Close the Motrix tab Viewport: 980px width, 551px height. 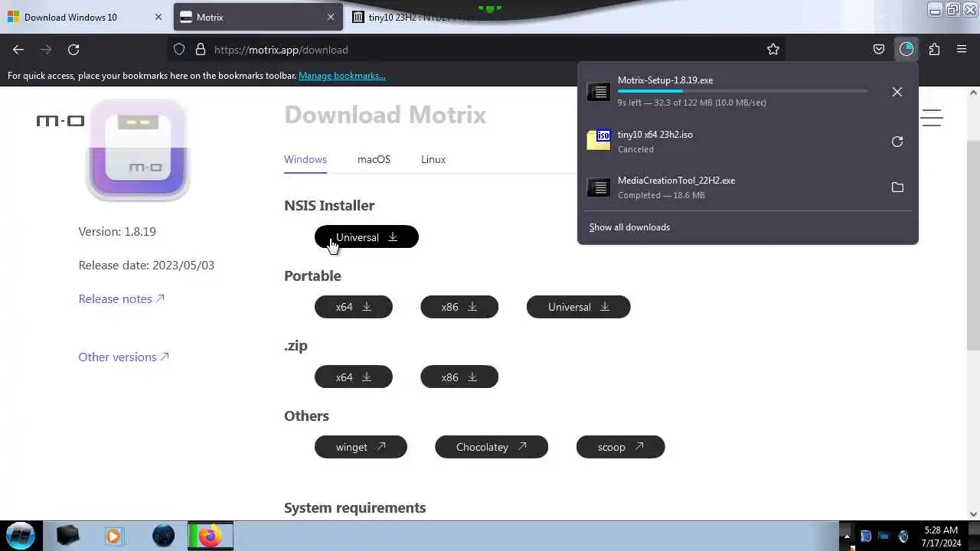click(331, 17)
